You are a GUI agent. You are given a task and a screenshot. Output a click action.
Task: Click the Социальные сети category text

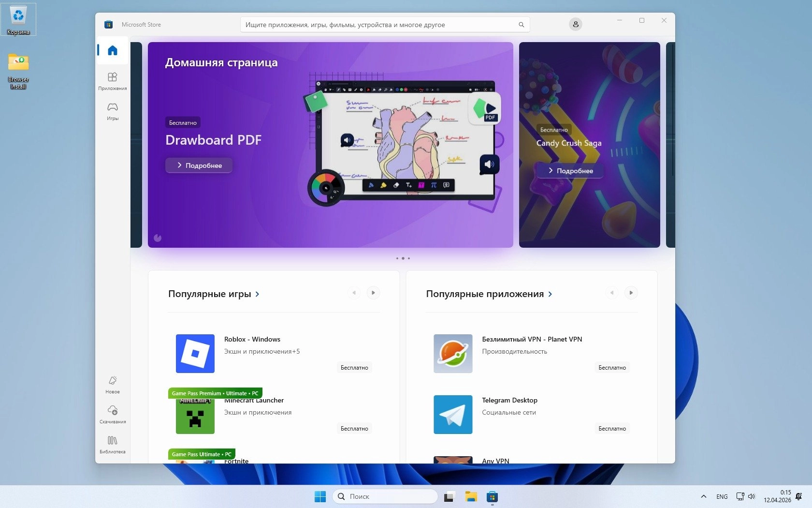pos(509,413)
